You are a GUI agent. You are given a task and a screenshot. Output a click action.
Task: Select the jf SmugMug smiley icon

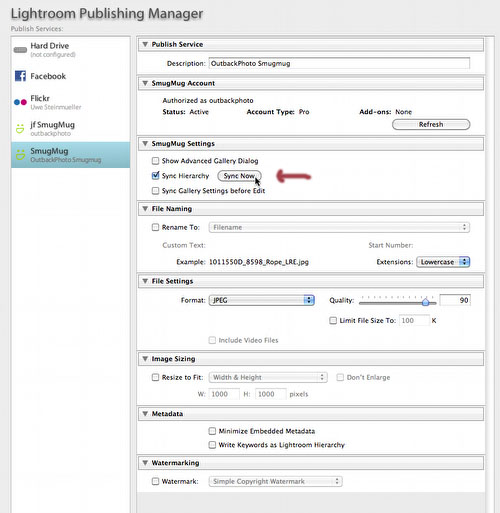(x=20, y=129)
